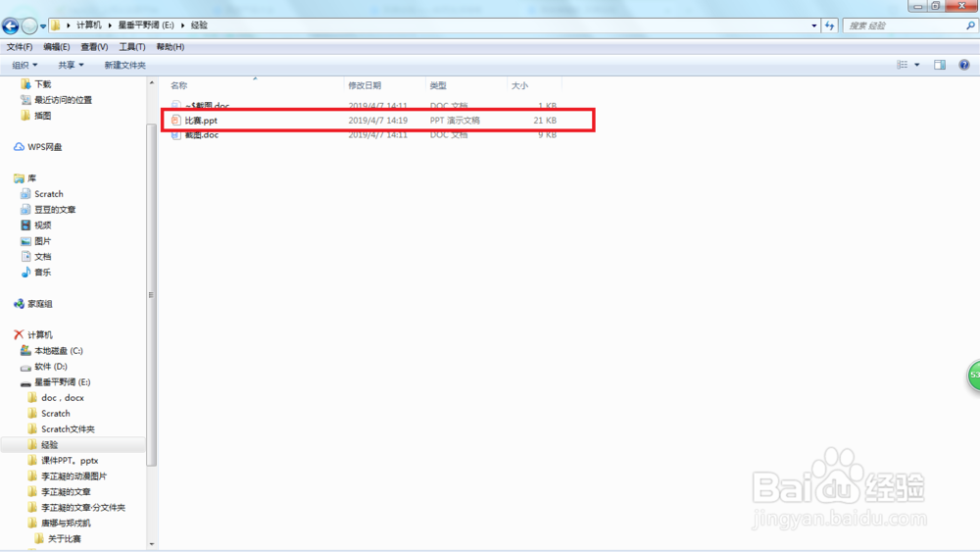
Task: Open the 唐娜与郑戌凯 folder
Action: (66, 523)
